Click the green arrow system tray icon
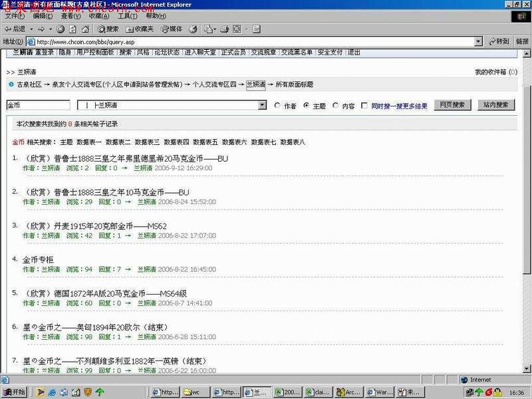532x399 pixels. [x=479, y=392]
